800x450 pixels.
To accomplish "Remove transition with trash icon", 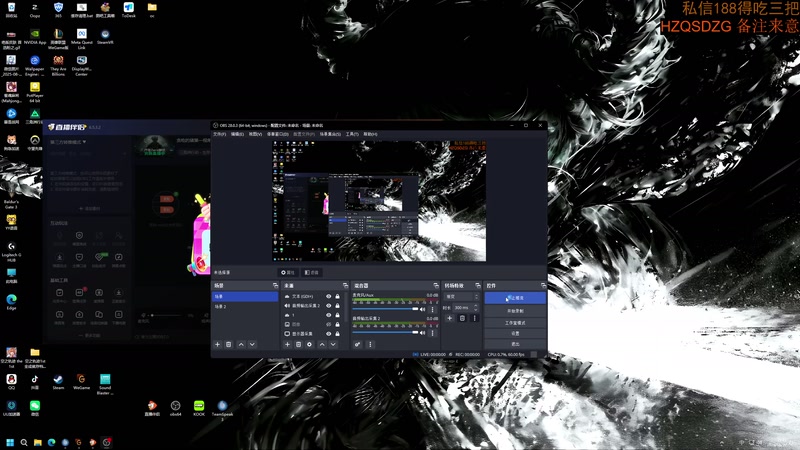I will [462, 318].
